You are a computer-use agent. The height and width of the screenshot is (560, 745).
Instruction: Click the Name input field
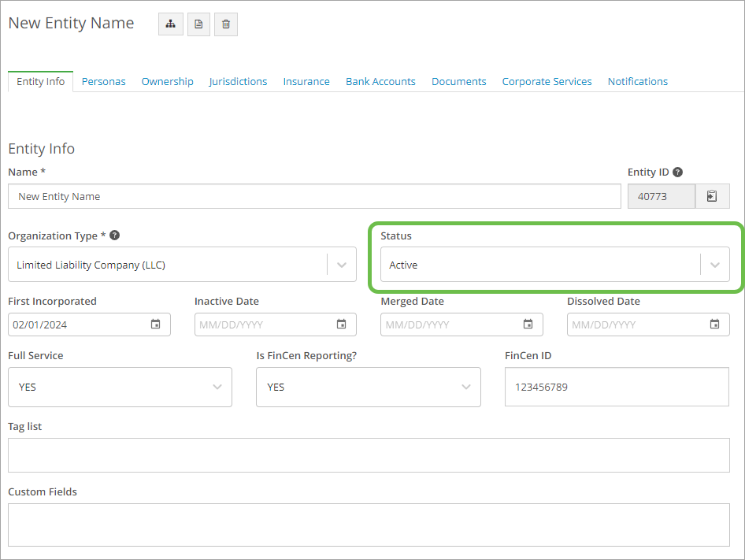314,196
